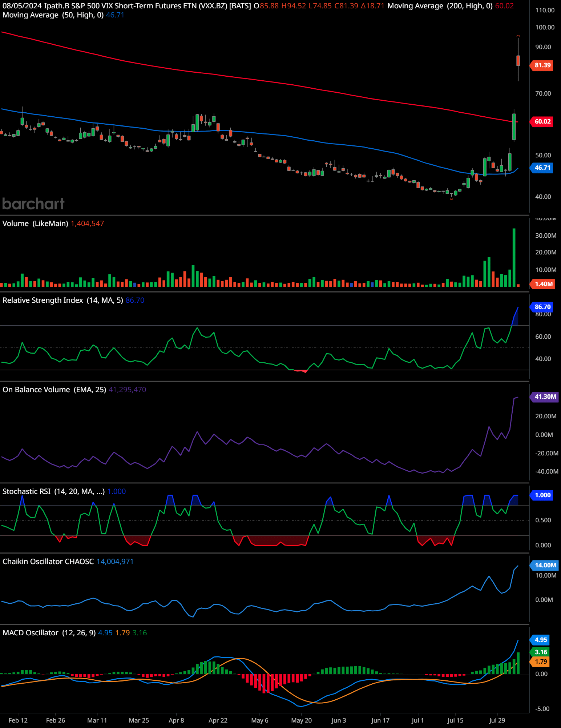This screenshot has height=728, width=561.
Task: Click the Chaikin Oscillator CHAOSC title
Action: click(x=48, y=562)
